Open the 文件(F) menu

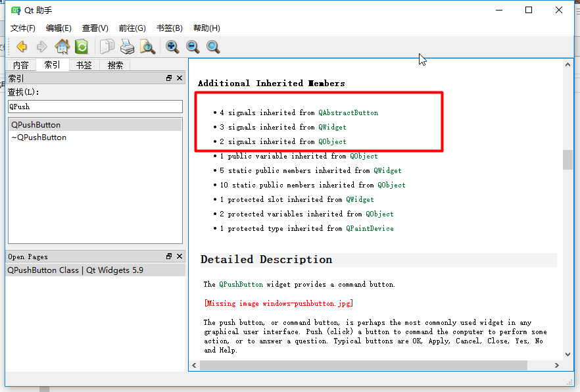click(23, 28)
